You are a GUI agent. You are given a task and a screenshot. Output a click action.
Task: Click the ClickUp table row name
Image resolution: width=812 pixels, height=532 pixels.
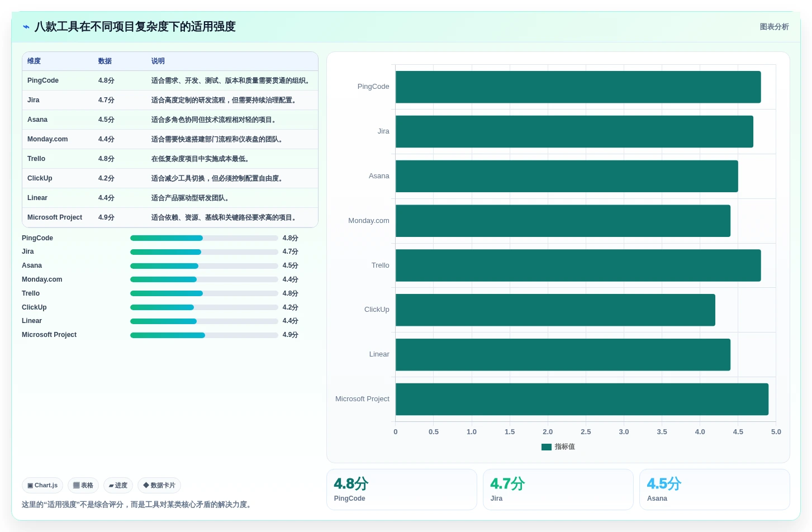coord(40,178)
